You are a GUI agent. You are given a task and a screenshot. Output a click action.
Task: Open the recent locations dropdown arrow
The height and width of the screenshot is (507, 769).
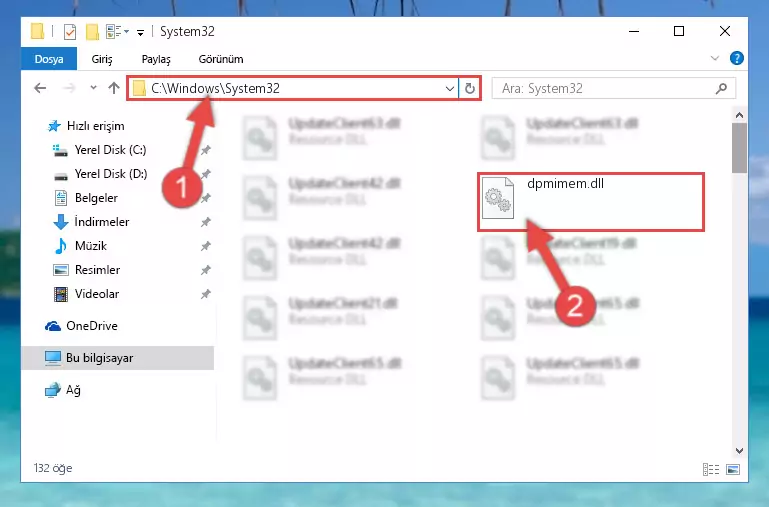[x=93, y=88]
